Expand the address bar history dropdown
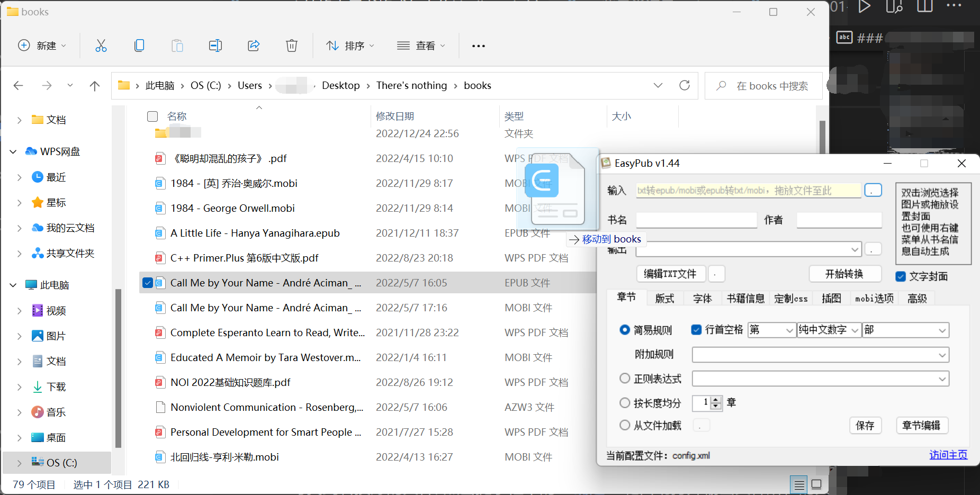The height and width of the screenshot is (495, 980). [x=658, y=85]
